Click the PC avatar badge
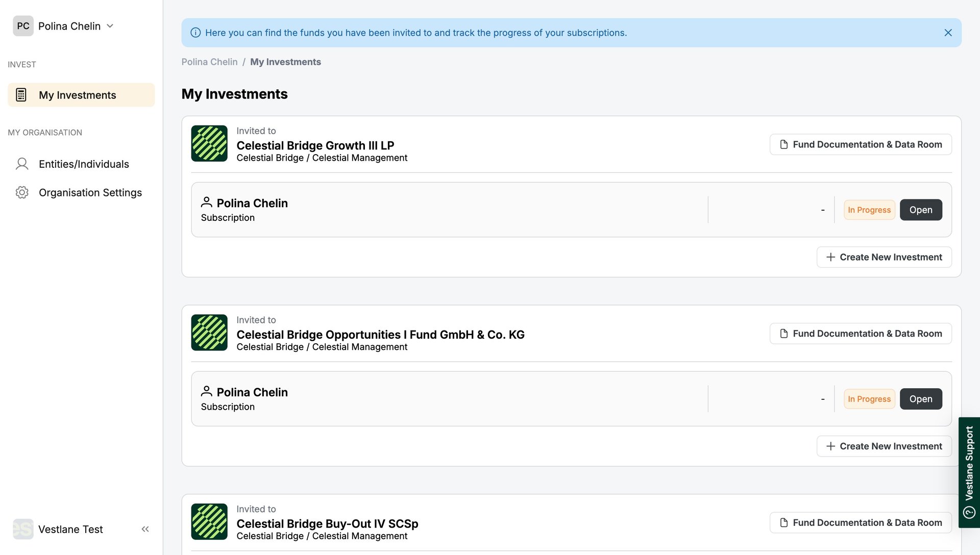 tap(23, 26)
